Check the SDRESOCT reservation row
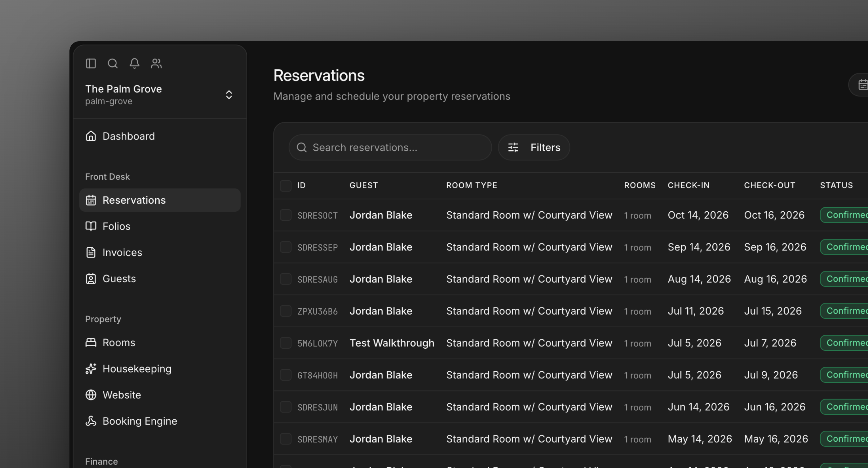The height and width of the screenshot is (468, 868). click(286, 215)
